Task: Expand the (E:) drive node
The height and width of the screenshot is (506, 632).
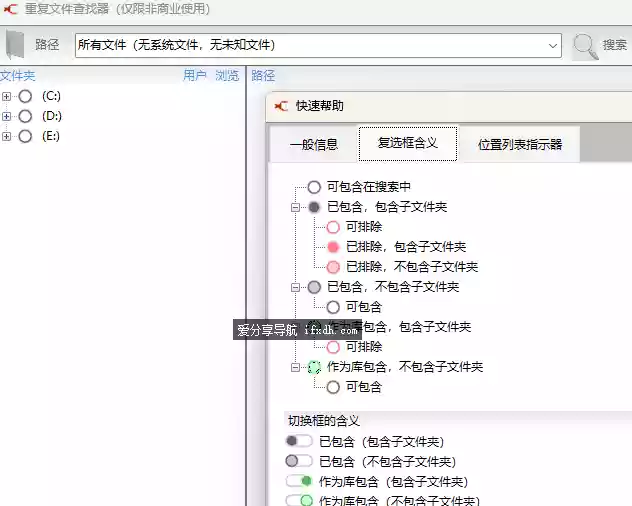Action: pyautogui.click(x=6, y=136)
